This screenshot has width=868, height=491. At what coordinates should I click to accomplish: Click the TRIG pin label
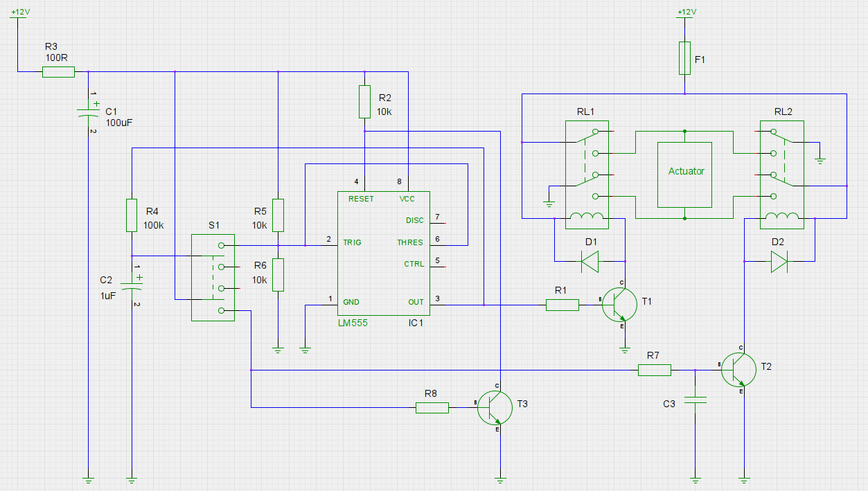tap(352, 242)
